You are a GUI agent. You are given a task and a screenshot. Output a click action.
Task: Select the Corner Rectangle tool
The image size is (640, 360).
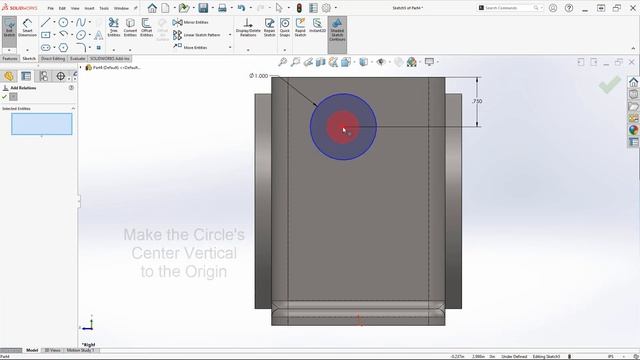point(46,35)
